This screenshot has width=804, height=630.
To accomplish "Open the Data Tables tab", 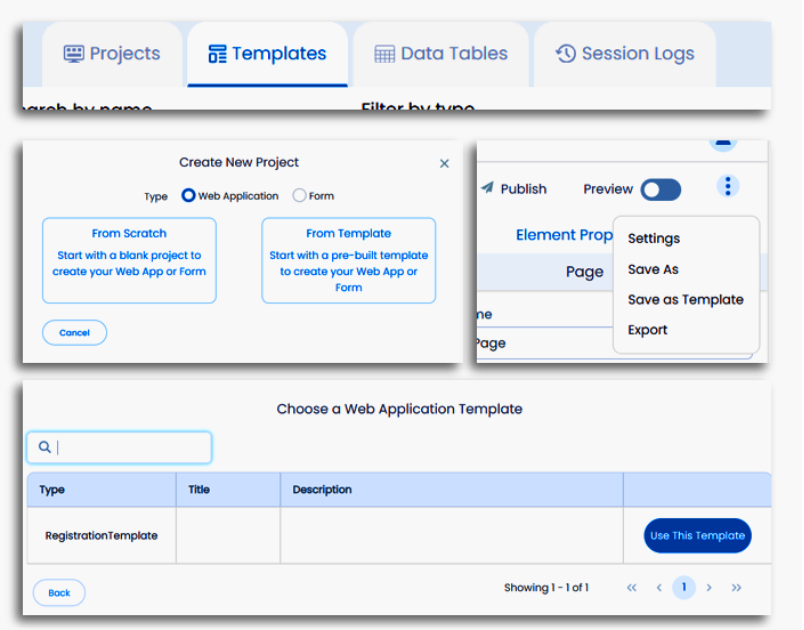I will (441, 54).
